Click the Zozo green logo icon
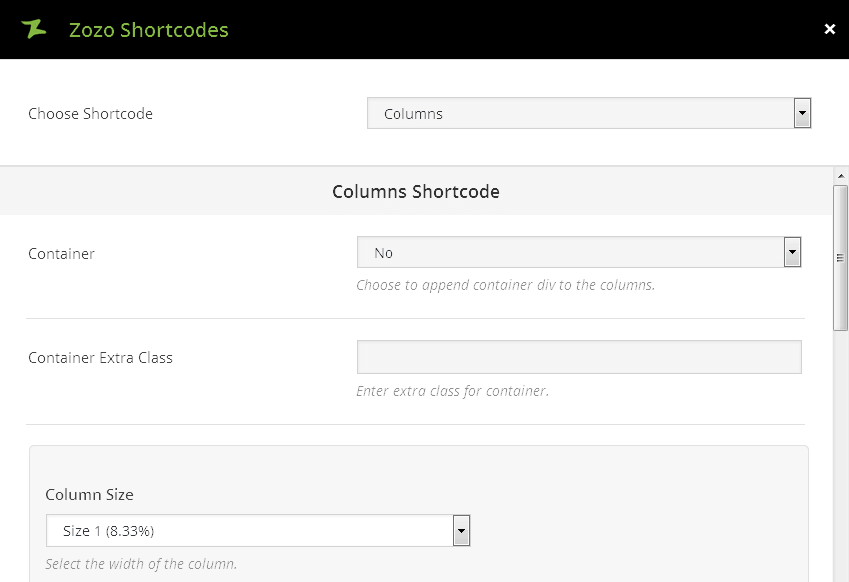 [x=34, y=29]
